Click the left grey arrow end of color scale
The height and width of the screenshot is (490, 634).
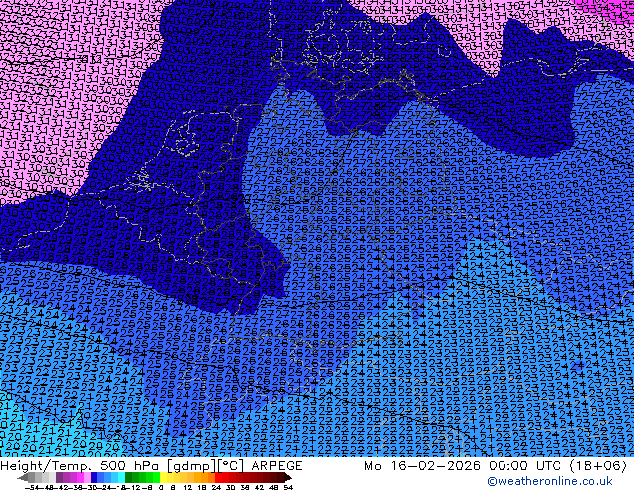(23, 477)
